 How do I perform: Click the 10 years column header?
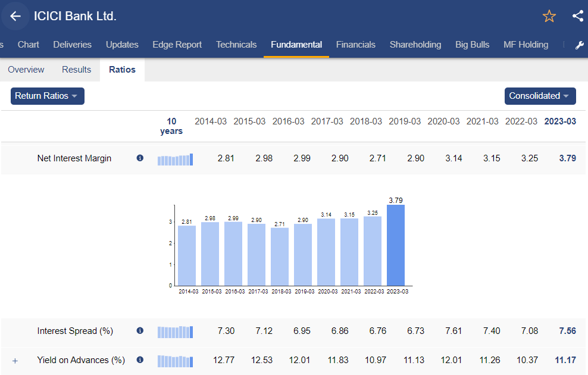click(x=171, y=126)
